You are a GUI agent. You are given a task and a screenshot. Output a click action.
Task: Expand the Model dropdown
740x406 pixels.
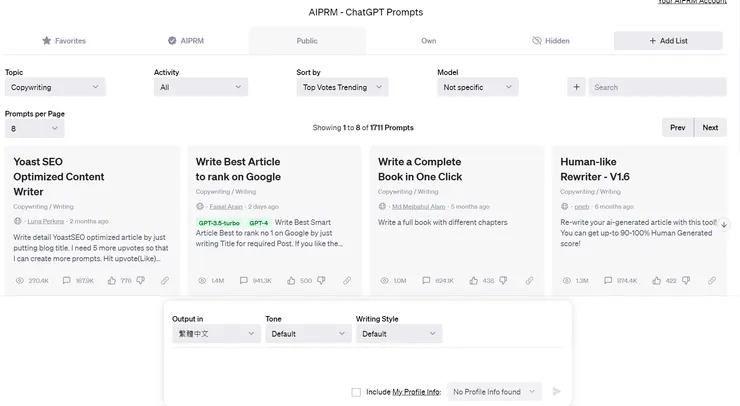[478, 87]
